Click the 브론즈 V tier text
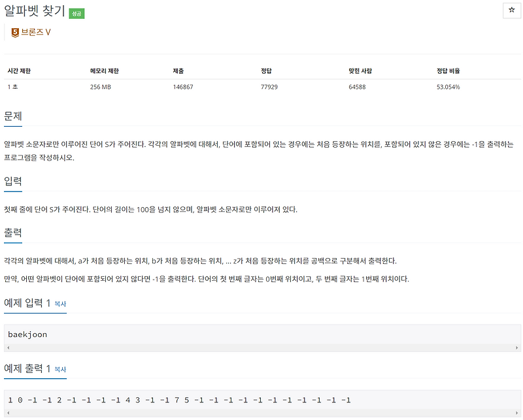This screenshot has height=420, width=523. (36, 32)
